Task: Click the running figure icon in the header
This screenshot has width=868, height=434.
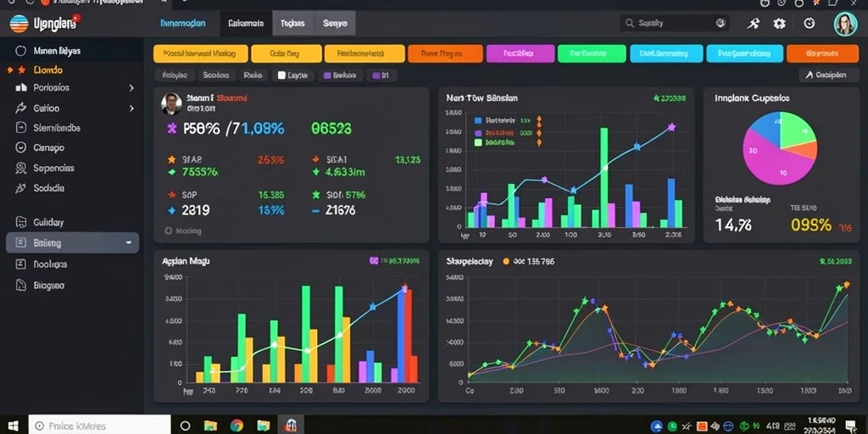Action: pyautogui.click(x=753, y=23)
